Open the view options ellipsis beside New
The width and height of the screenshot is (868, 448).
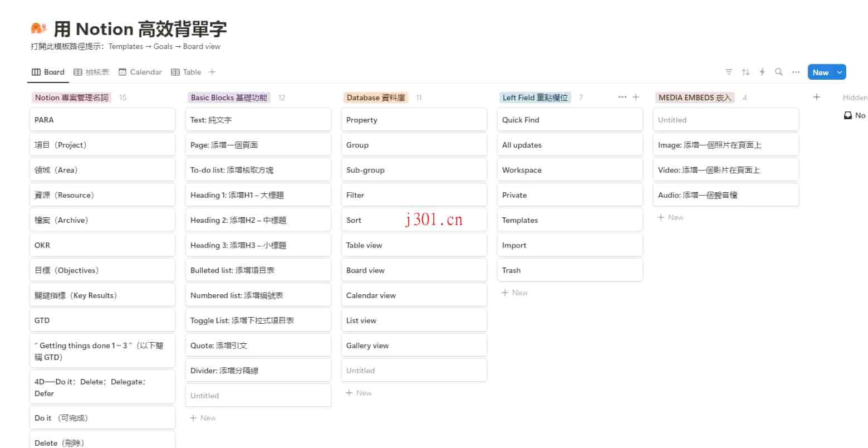796,72
